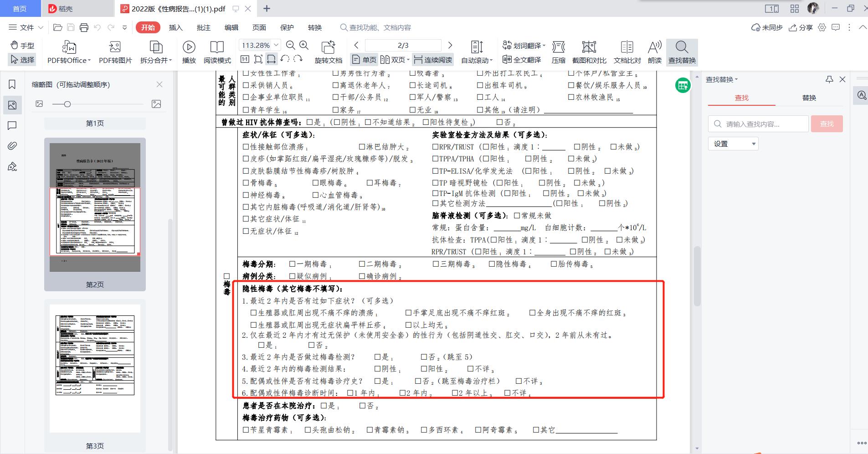
Task: Open the 保护 ribbon tab
Action: coord(287,27)
